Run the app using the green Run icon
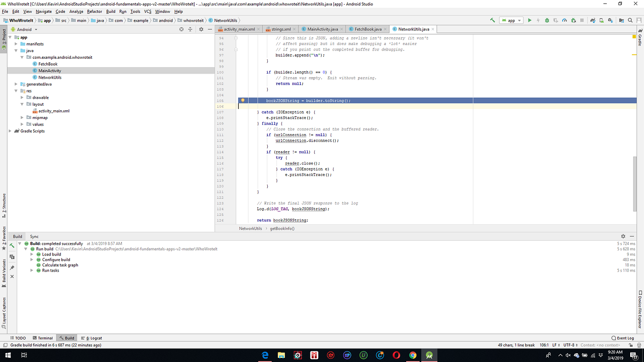The image size is (644, 362). 530,20
